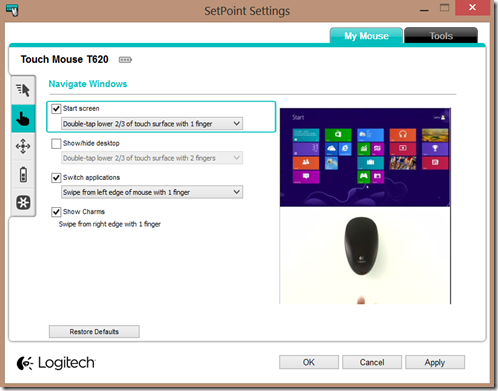Expand the Start screen gesture dropdown
The height and width of the screenshot is (391, 498).
[x=152, y=124]
